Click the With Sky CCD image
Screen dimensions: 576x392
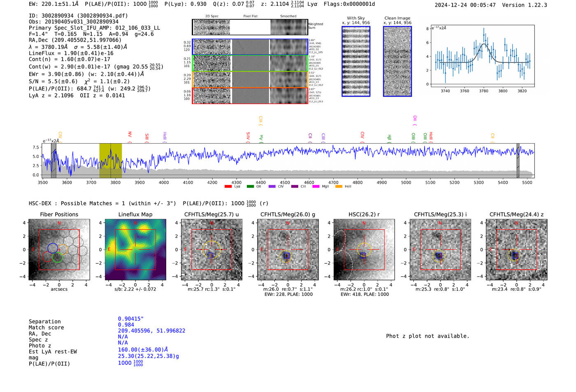tap(356, 61)
